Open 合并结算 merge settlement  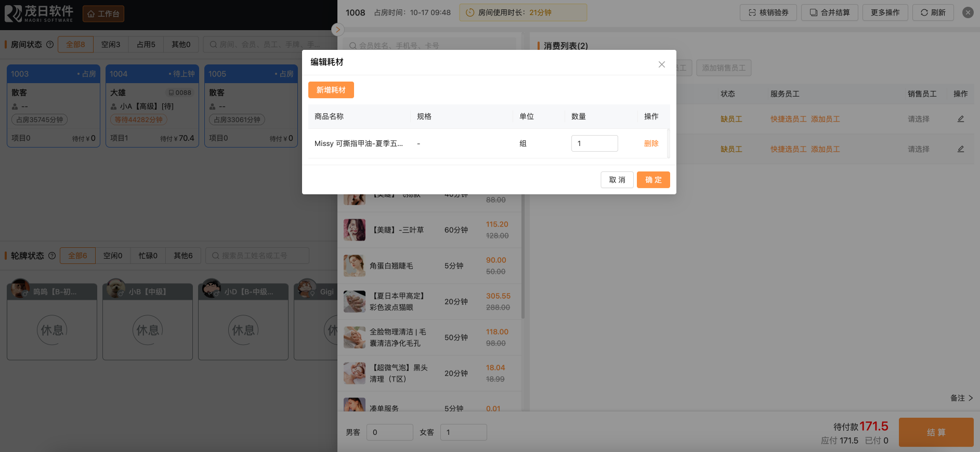pyautogui.click(x=829, y=12)
